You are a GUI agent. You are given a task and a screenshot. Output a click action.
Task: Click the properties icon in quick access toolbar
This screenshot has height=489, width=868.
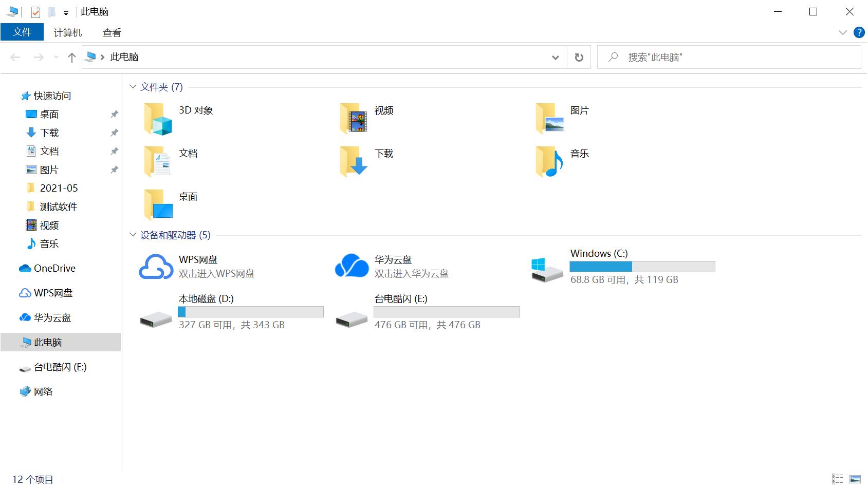coord(35,12)
